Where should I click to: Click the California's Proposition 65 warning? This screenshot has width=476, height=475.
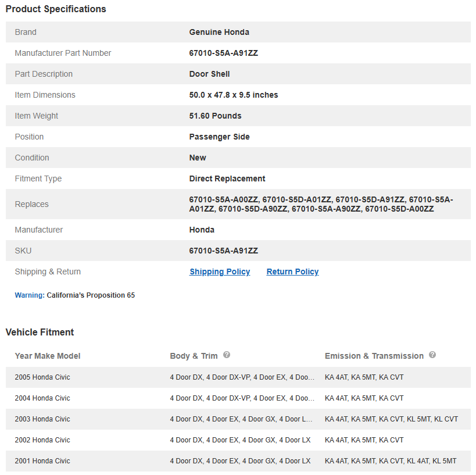coord(90,295)
